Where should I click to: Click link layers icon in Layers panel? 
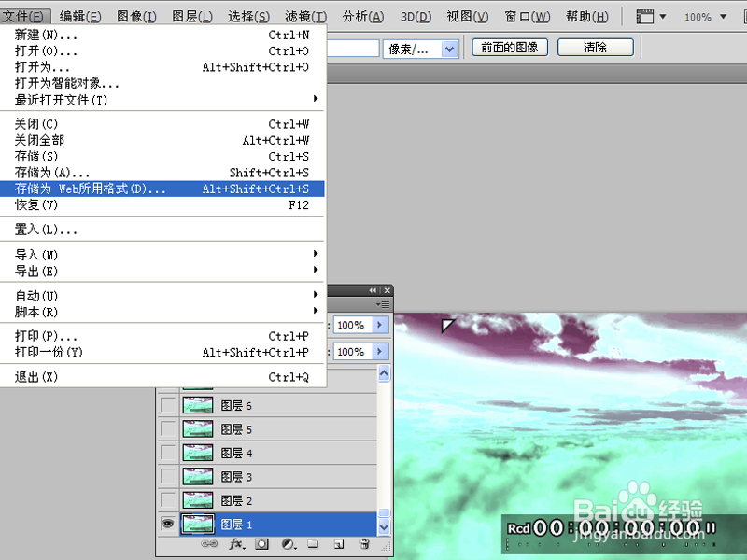(209, 543)
